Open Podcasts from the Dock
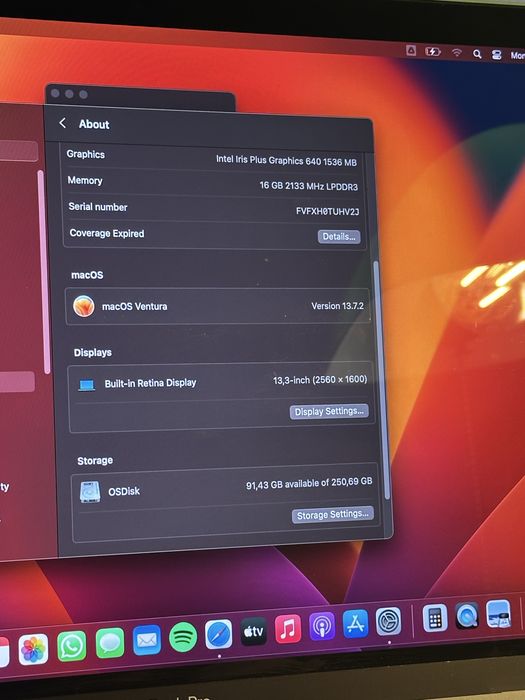Image resolution: width=525 pixels, height=700 pixels. [x=322, y=626]
